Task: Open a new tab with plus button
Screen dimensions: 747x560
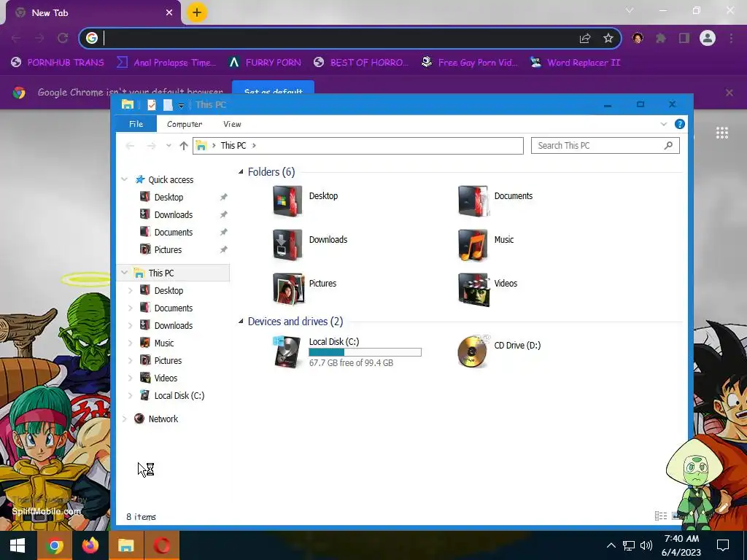Action: click(197, 12)
